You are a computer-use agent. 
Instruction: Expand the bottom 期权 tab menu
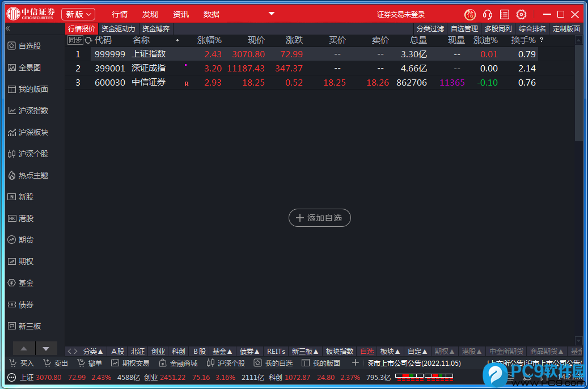click(x=445, y=352)
